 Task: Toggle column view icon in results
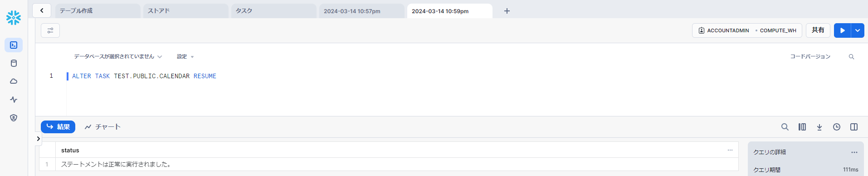802,127
